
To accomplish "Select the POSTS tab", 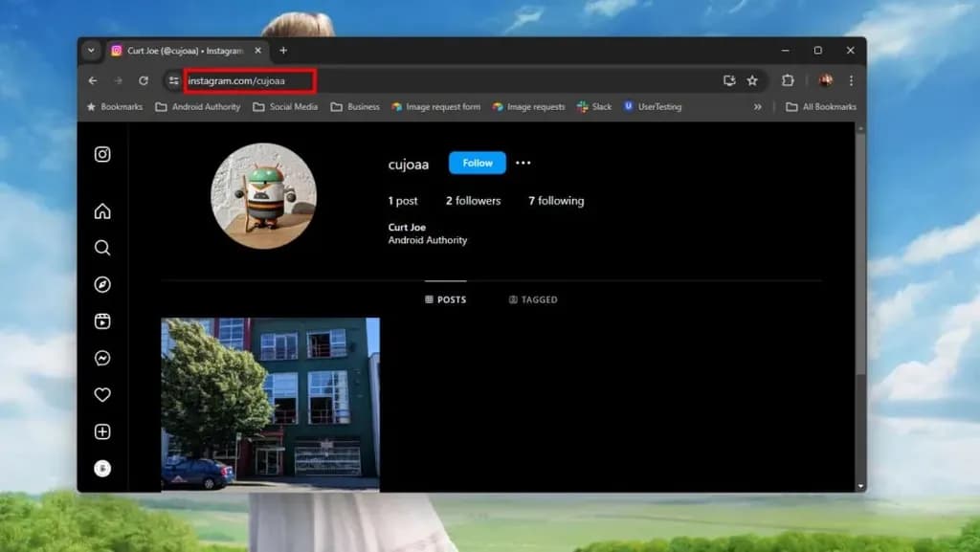I will [446, 299].
